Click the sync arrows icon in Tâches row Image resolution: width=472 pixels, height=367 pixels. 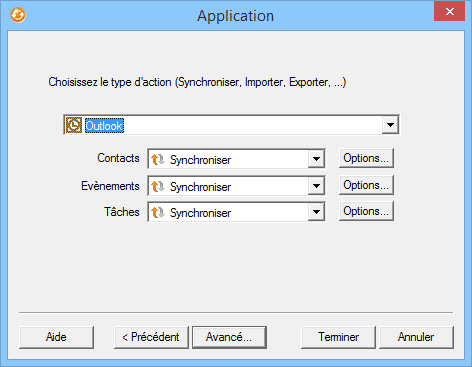(x=158, y=212)
